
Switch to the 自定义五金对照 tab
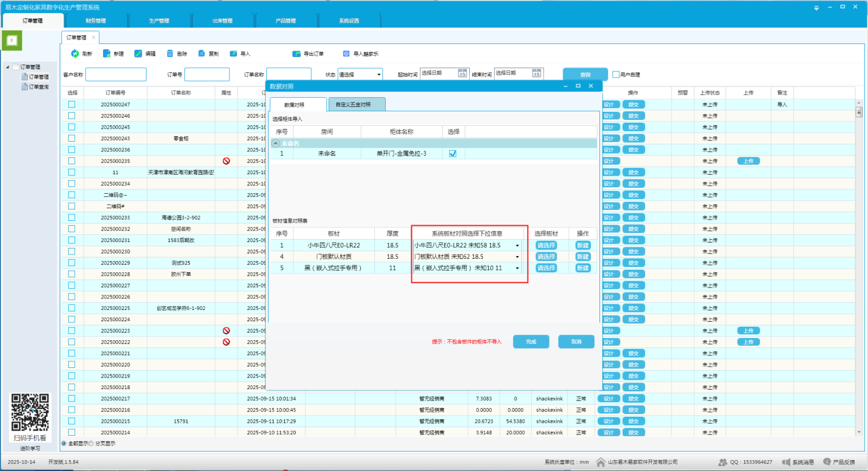(x=356, y=104)
